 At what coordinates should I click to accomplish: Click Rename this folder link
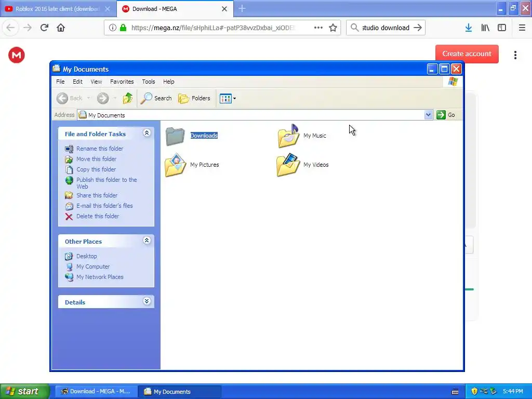tap(100, 149)
